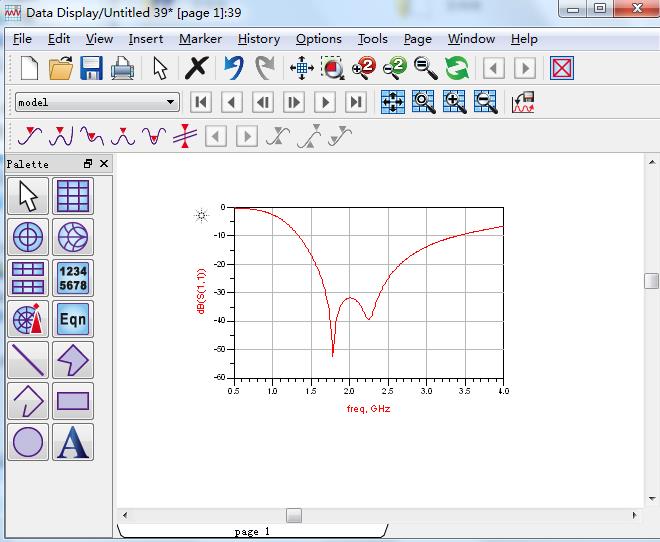Select the polygon drawing tool
This screenshot has width=660, height=542.
[x=73, y=360]
